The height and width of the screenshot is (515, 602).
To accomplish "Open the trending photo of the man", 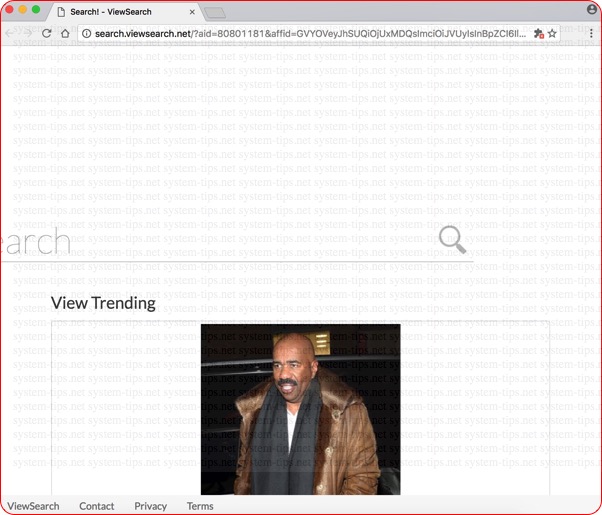I will (x=300, y=408).
